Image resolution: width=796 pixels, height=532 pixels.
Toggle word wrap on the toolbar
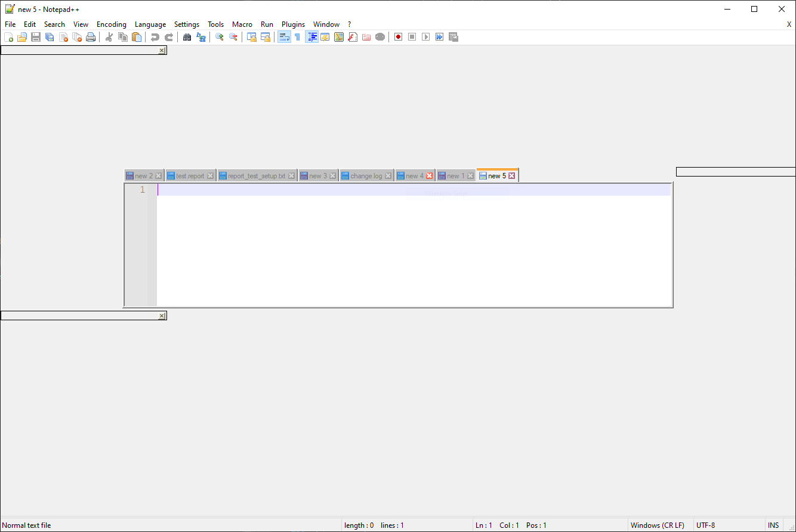[x=284, y=36]
